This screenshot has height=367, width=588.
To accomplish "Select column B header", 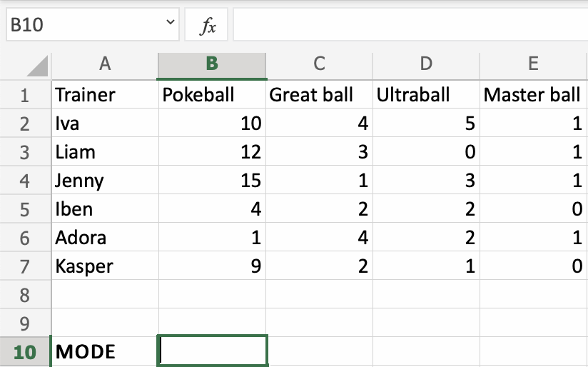I will [x=212, y=64].
